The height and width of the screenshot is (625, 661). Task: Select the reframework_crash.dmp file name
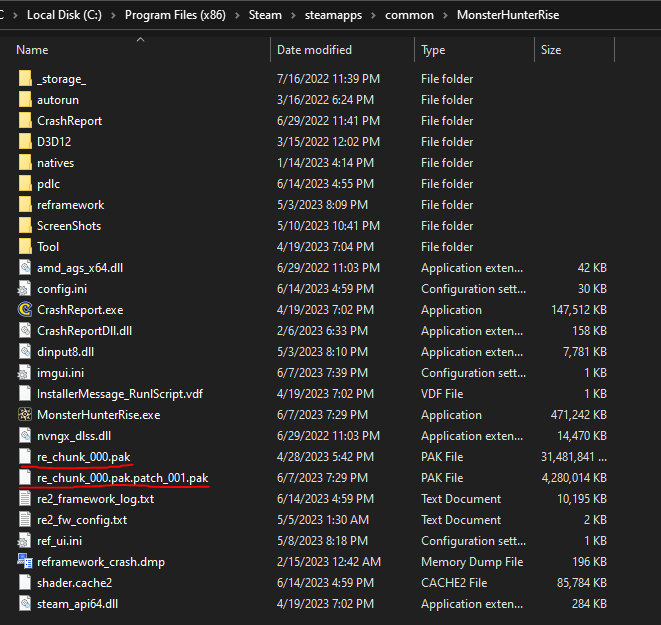tap(101, 562)
